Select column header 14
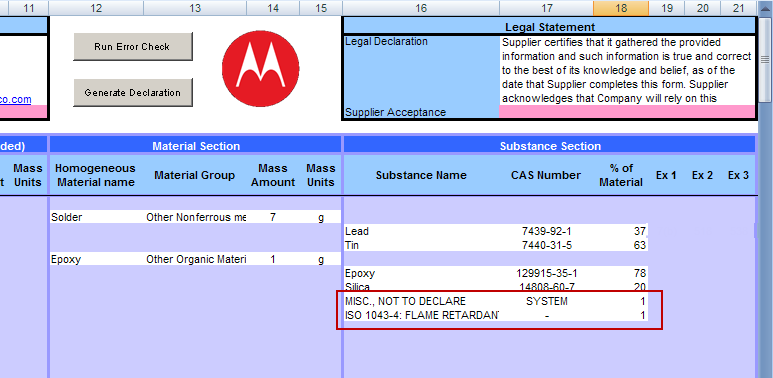This screenshot has height=378, width=773. [273, 8]
